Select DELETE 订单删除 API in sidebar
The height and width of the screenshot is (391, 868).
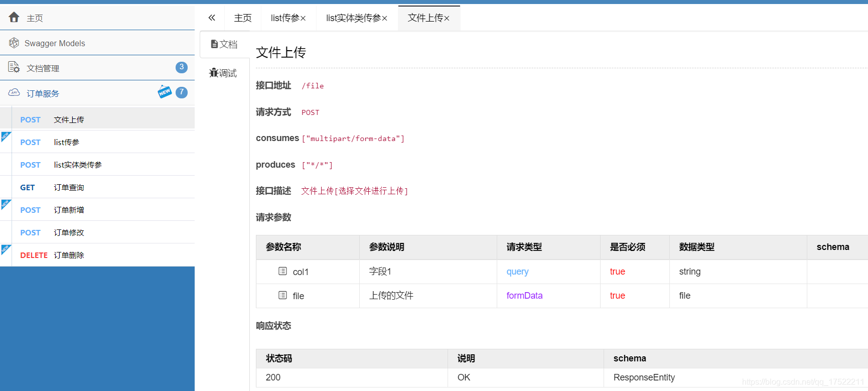97,254
